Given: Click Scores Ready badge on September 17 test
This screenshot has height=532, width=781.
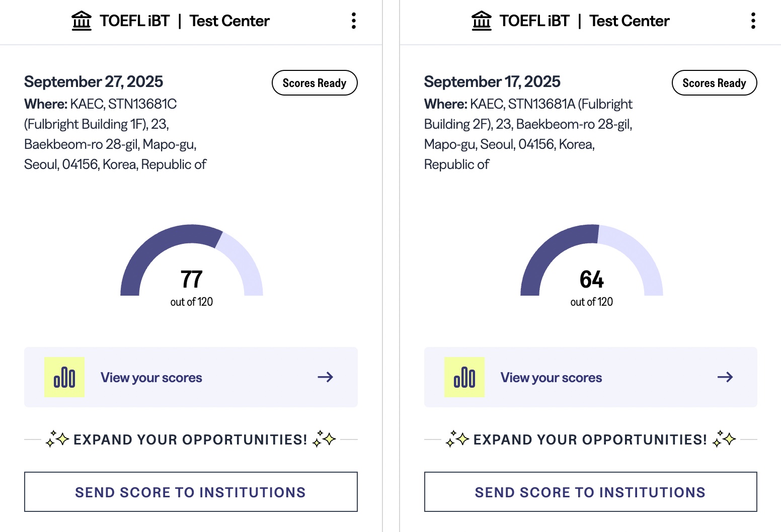Looking at the screenshot, I should [714, 83].
